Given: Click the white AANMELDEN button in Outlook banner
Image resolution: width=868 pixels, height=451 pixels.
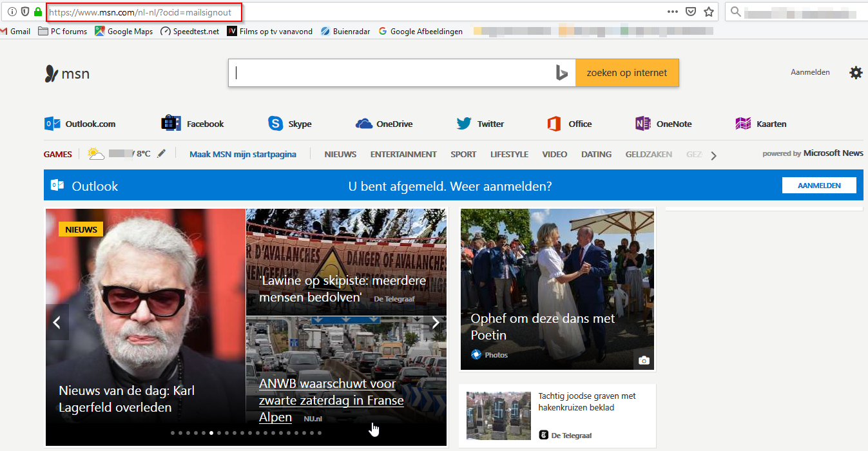Looking at the screenshot, I should [x=819, y=186].
